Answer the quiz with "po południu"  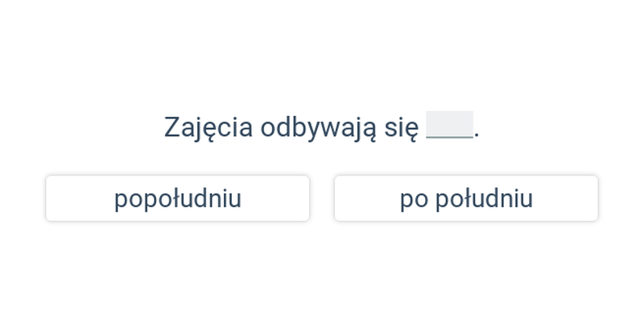coord(466,198)
